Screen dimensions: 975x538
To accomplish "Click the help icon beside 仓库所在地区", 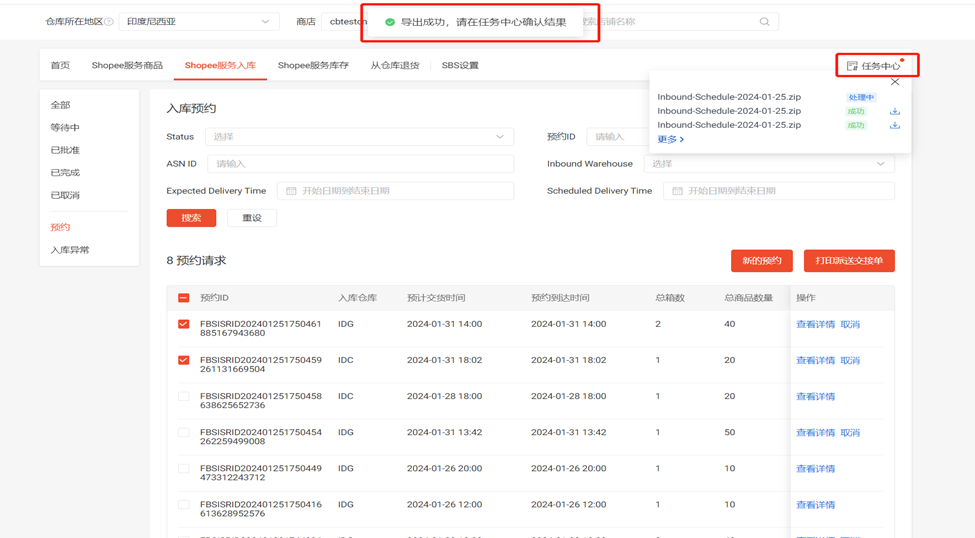I will 109,22.
